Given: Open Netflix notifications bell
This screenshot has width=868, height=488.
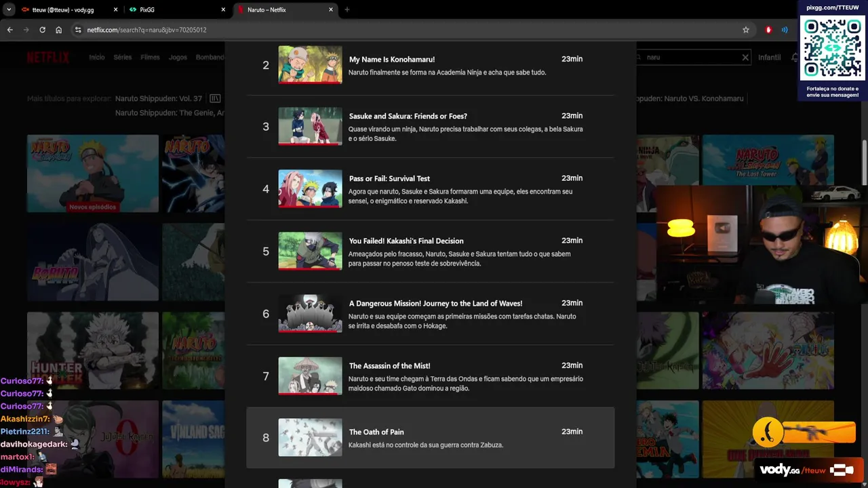Looking at the screenshot, I should (795, 58).
